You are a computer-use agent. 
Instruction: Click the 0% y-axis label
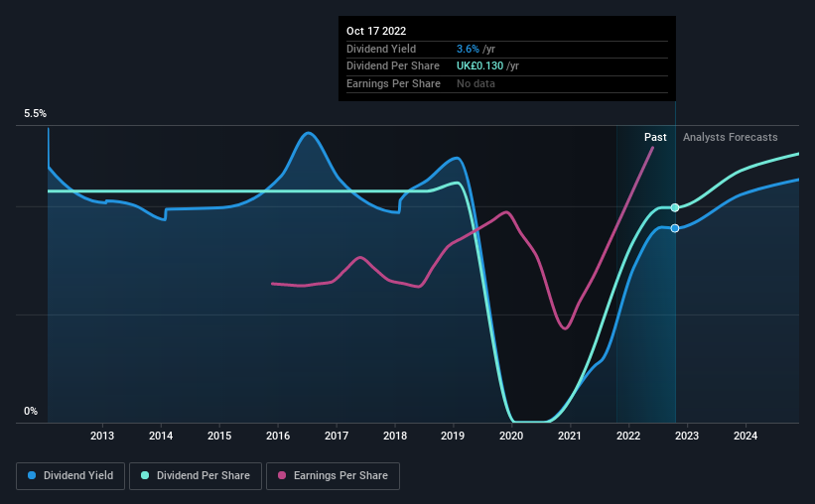tap(31, 411)
